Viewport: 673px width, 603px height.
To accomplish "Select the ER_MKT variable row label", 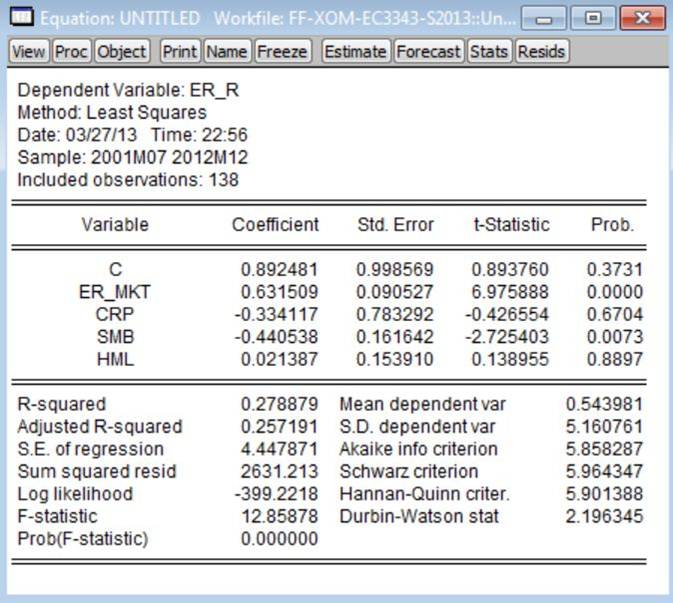I will [115, 292].
